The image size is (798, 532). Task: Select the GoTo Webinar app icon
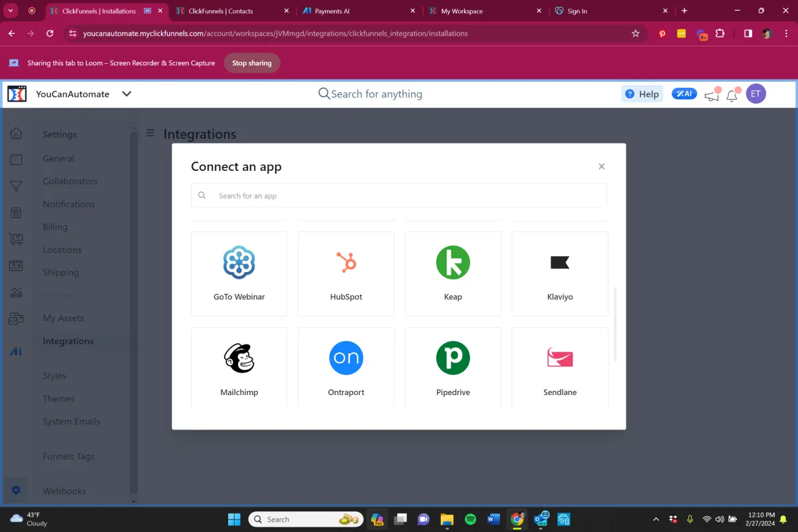(x=239, y=262)
